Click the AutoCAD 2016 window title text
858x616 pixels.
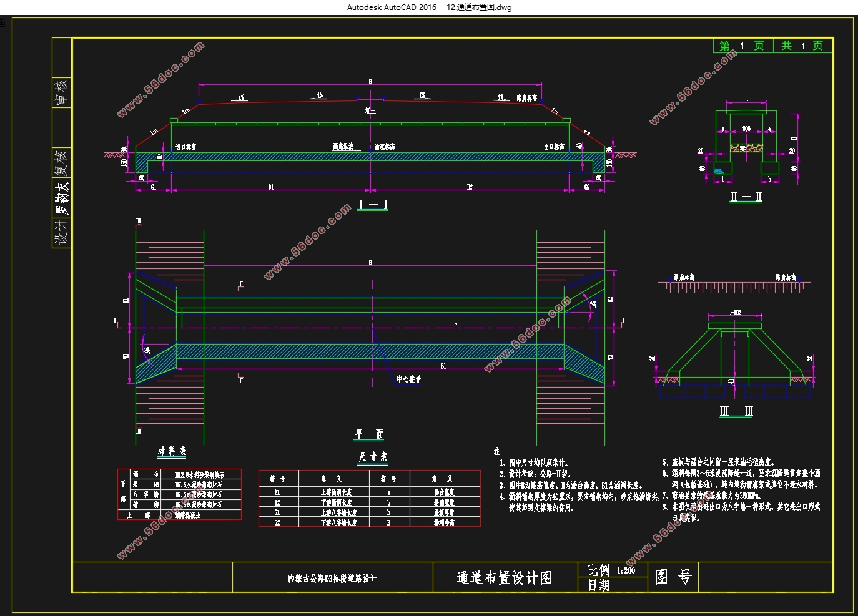pos(429,7)
